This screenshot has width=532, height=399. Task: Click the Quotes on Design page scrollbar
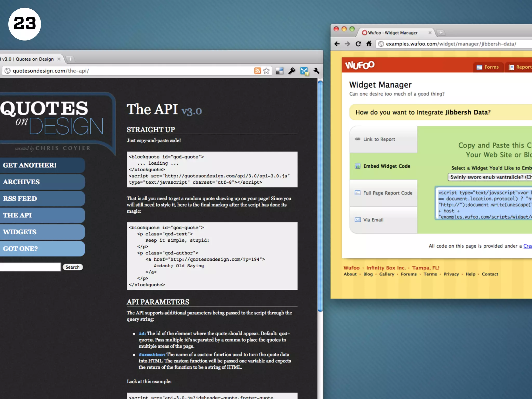pyautogui.click(x=320, y=196)
